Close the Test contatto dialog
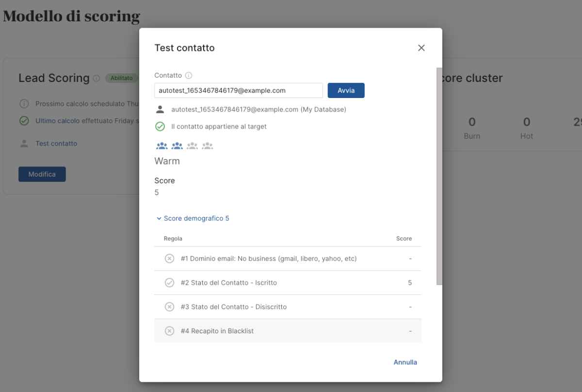582x392 pixels. [421, 48]
